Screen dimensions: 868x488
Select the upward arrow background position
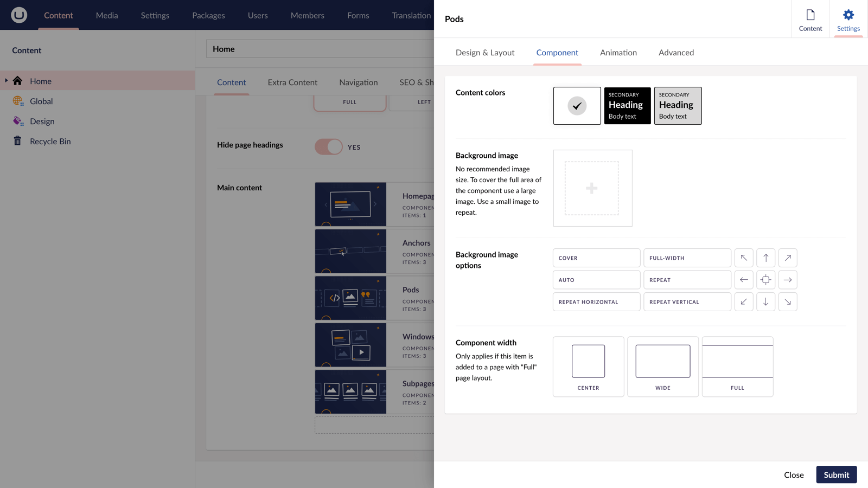click(x=765, y=258)
